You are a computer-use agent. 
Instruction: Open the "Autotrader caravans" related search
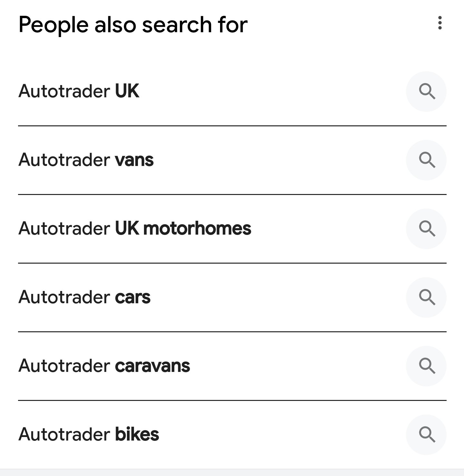click(104, 366)
